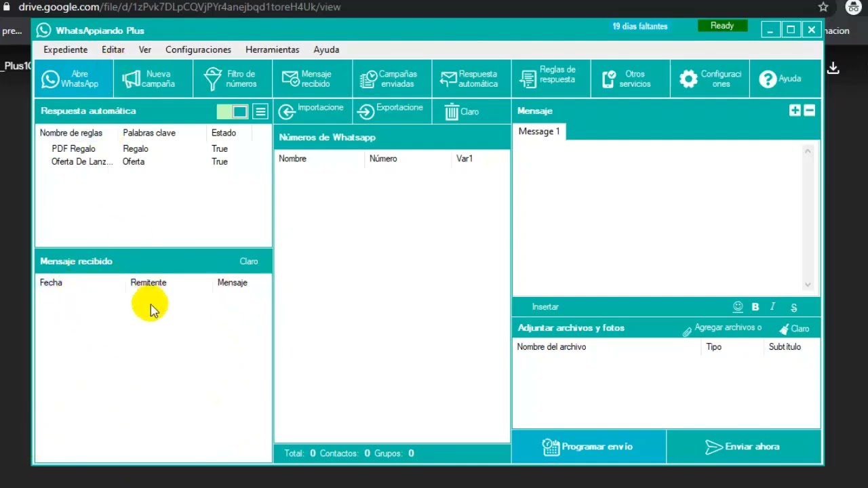Click message area scrollbar up arrow

click(x=808, y=151)
